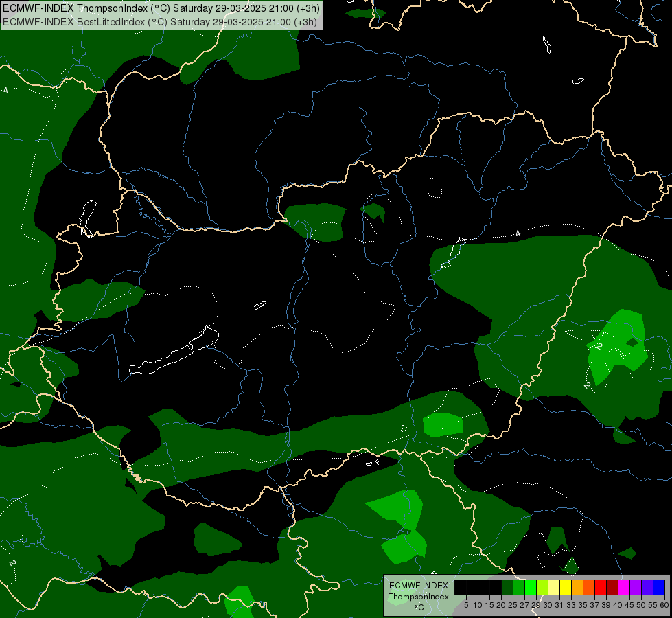Select the blue 55-60 legend swatch
Image resolution: width=672 pixels, height=618 pixels.
tap(659, 587)
